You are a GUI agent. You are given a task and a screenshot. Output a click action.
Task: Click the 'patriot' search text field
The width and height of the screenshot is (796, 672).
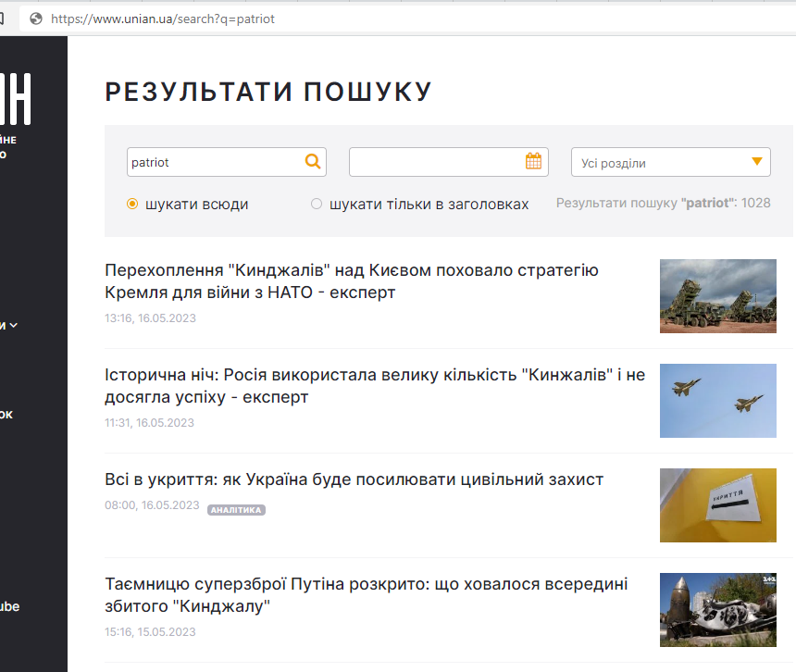213,162
